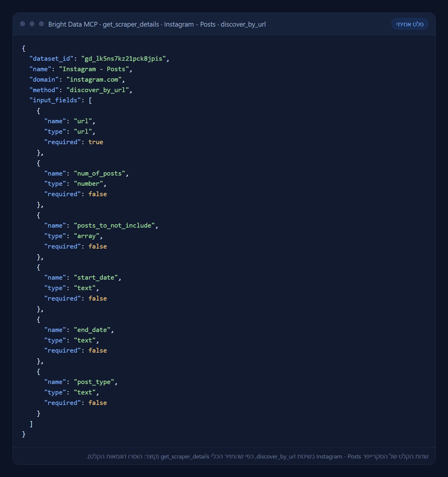The height and width of the screenshot is (477, 448).
Task: Select the "name": "start_date" line
Action: [83, 278]
